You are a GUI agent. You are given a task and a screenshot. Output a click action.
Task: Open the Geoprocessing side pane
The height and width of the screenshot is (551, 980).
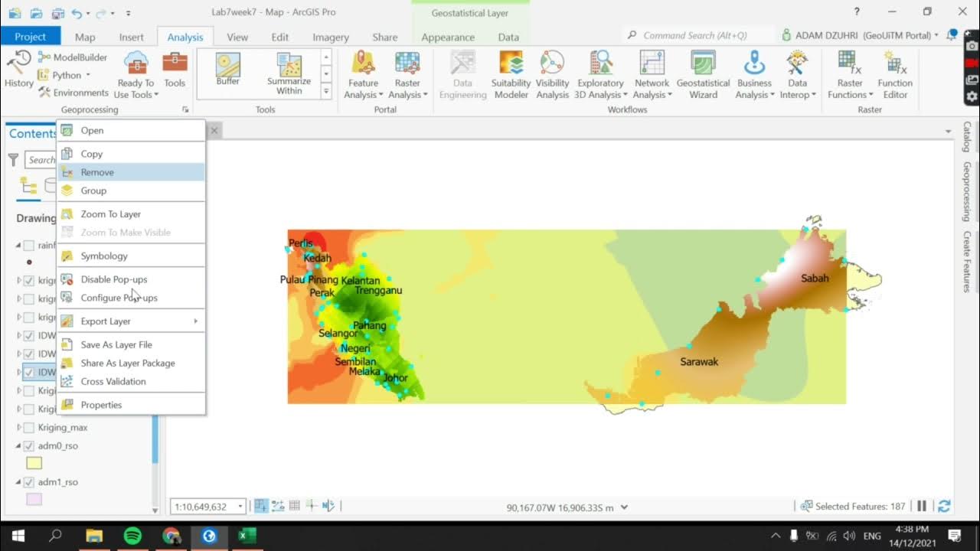[967, 191]
